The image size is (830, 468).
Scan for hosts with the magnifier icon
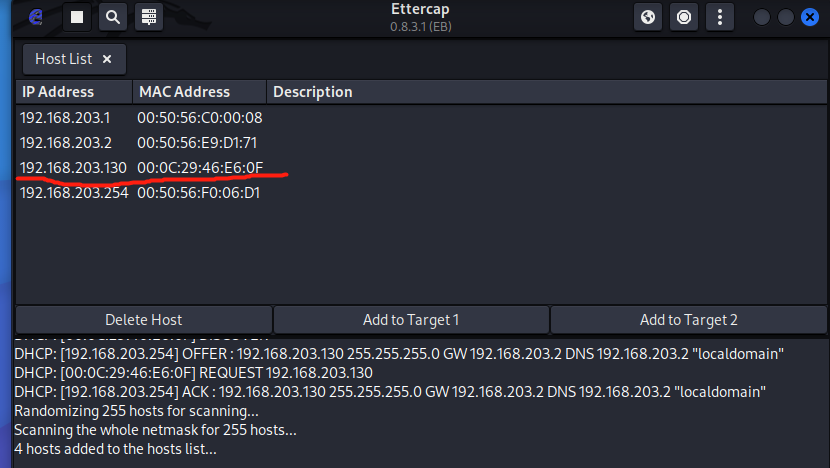click(113, 17)
